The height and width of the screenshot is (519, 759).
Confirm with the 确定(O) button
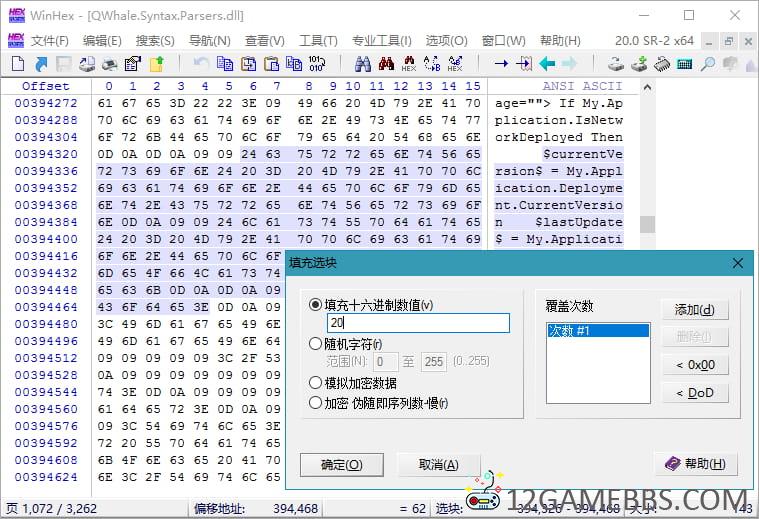click(342, 465)
